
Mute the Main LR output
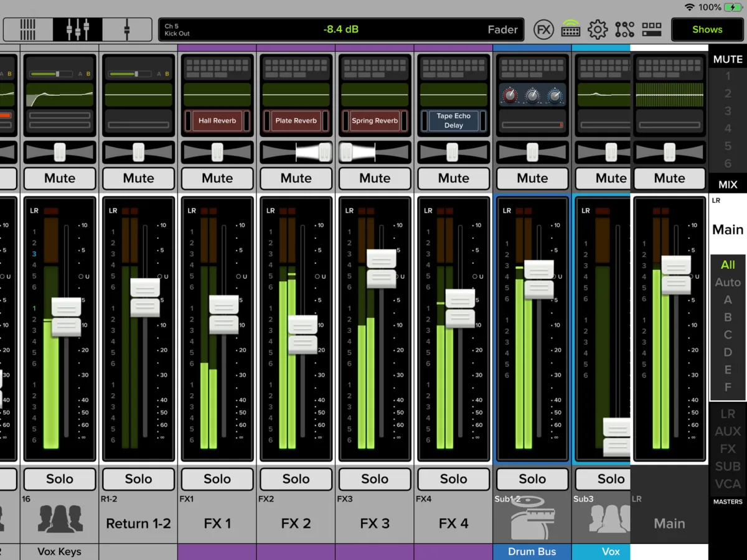click(x=669, y=179)
